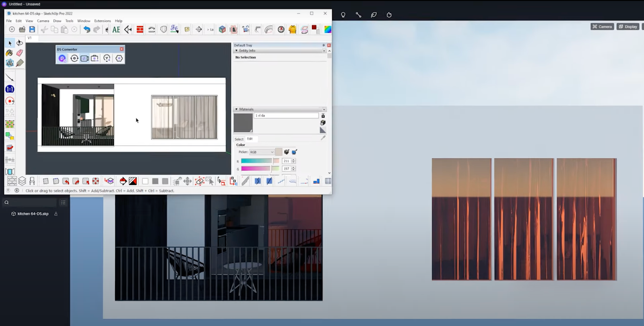Select the Eraser tool
Viewport: 644px width, 326px height.
pyautogui.click(x=19, y=53)
